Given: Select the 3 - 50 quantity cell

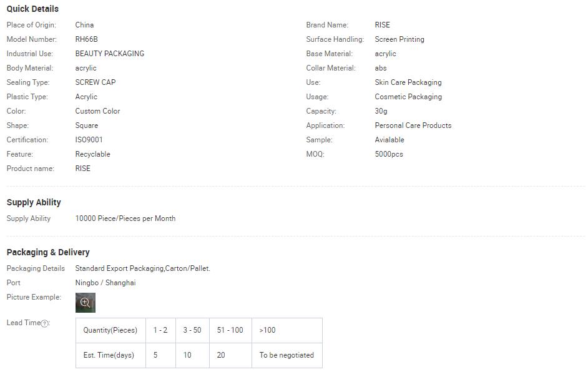Looking at the screenshot, I should click(x=192, y=330).
